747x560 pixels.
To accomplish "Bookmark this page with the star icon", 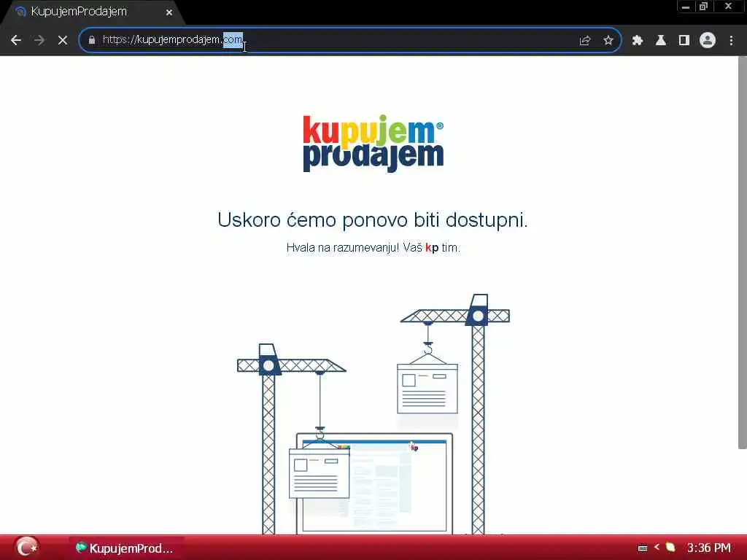I will coord(608,41).
